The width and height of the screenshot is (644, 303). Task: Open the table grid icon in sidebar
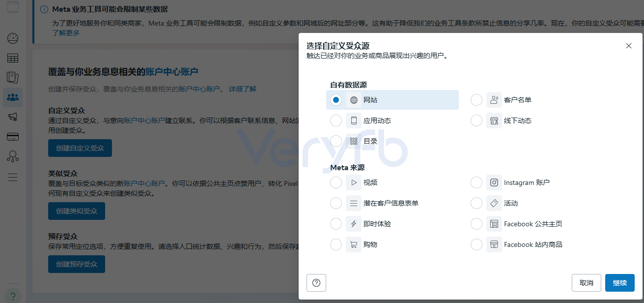[13, 58]
